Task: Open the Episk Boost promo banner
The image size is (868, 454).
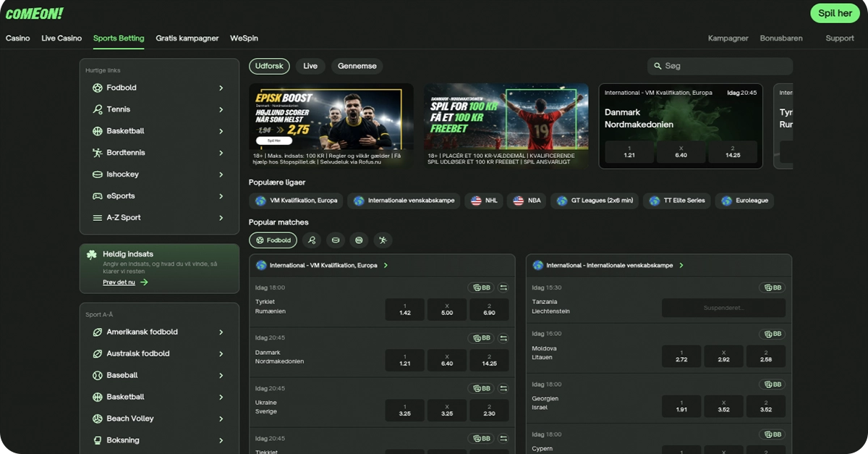Action: click(331, 126)
